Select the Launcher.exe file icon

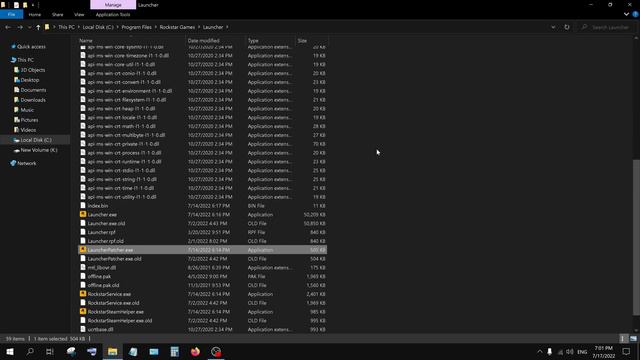pyautogui.click(x=83, y=214)
